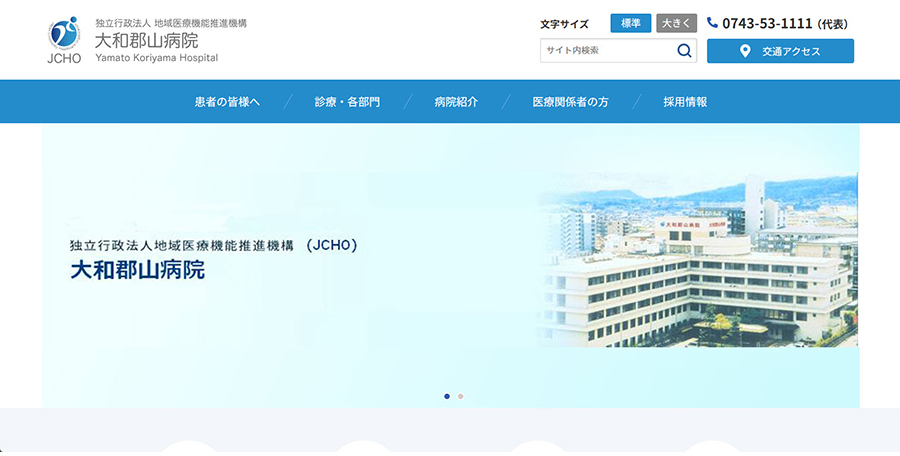Click the banner heading 大和郡山病院
This screenshot has height=456, width=900.
click(138, 270)
